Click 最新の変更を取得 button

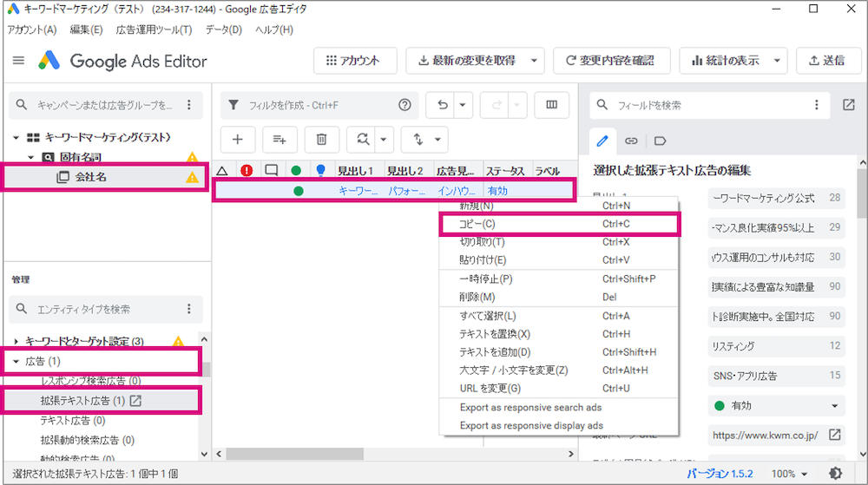click(x=466, y=60)
